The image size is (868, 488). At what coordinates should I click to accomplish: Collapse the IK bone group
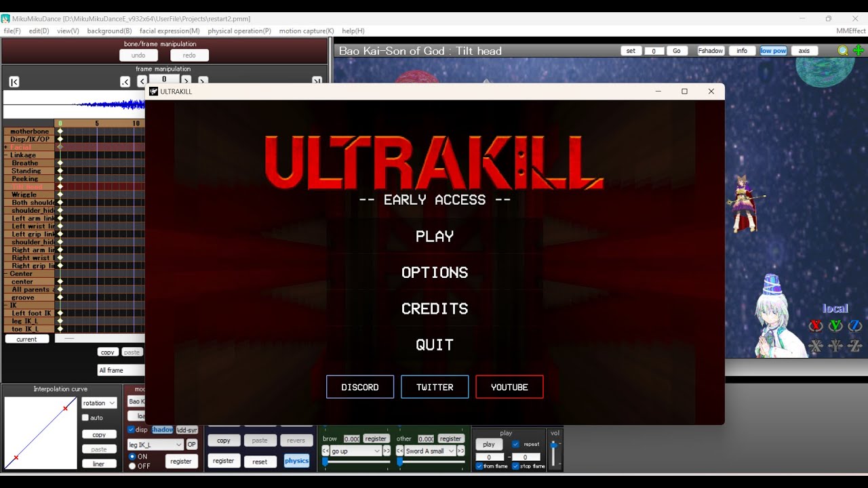pyautogui.click(x=6, y=306)
